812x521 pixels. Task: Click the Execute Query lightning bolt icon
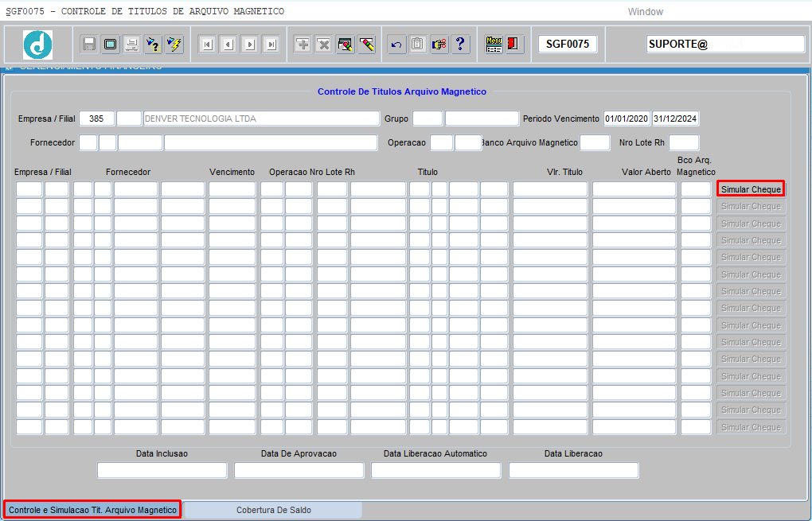(174, 45)
